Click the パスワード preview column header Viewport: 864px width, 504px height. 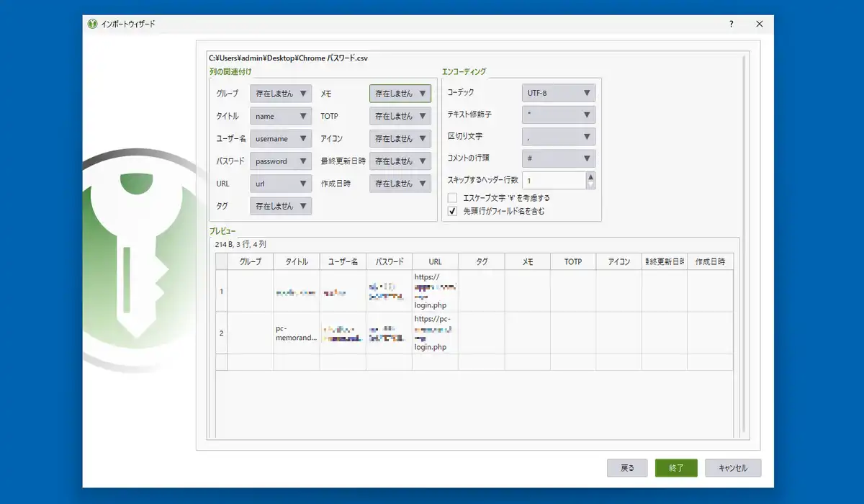pyautogui.click(x=389, y=262)
